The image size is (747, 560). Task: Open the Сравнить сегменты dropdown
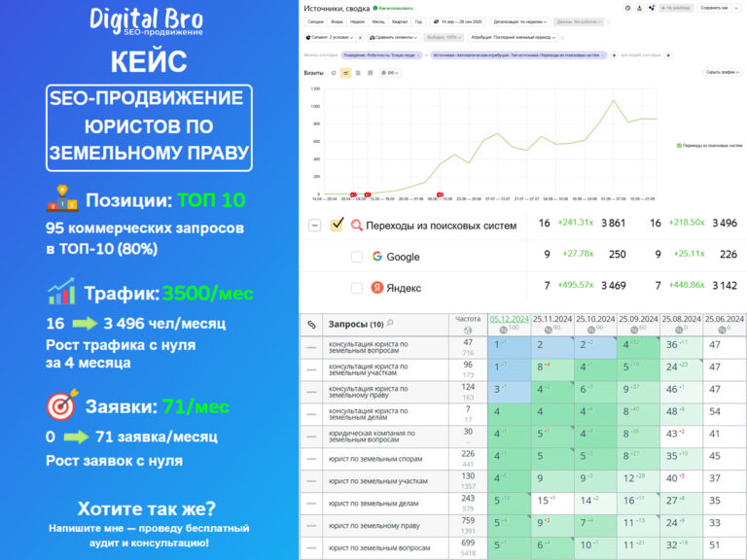(x=394, y=38)
